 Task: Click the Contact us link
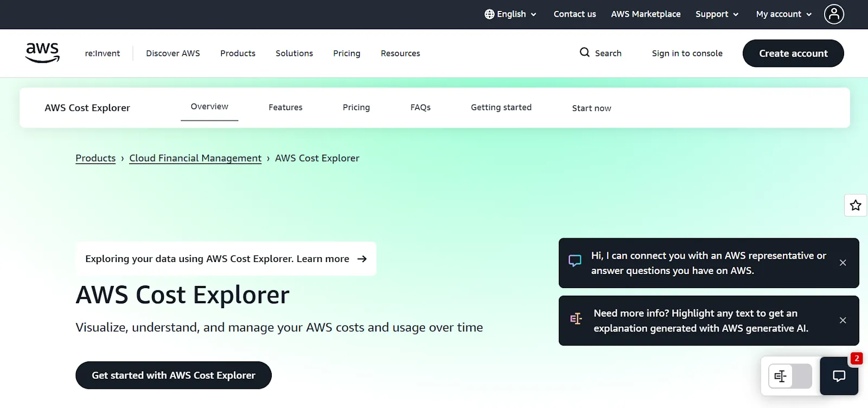tap(575, 14)
